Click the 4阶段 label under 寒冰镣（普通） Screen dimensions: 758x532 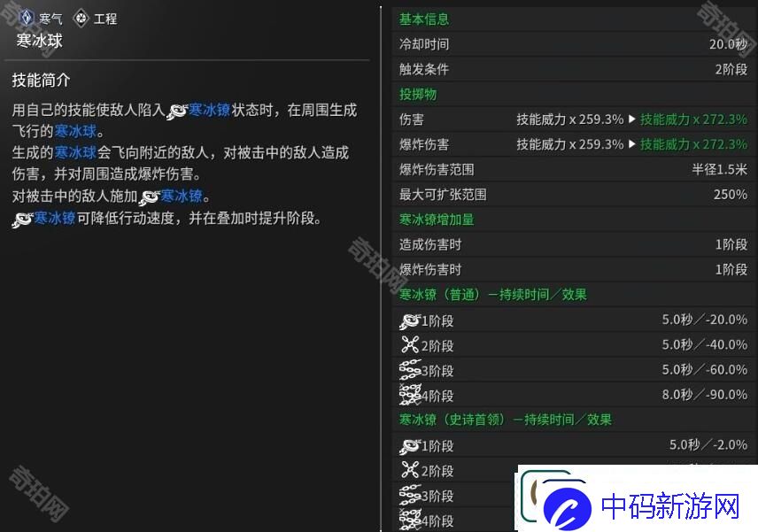point(437,397)
